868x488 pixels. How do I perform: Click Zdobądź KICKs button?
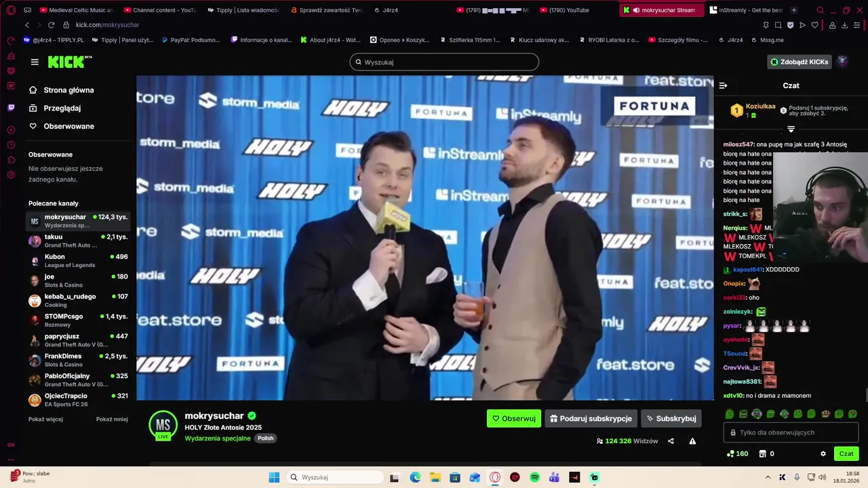800,62
